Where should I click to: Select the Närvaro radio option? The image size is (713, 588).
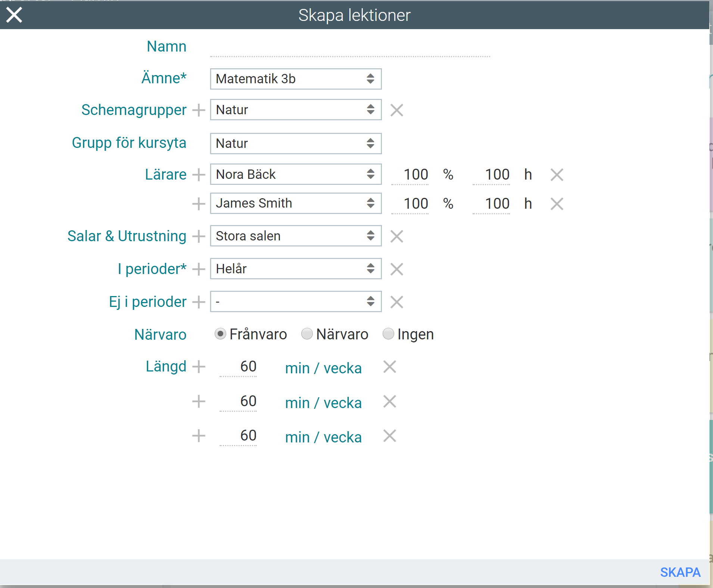307,334
